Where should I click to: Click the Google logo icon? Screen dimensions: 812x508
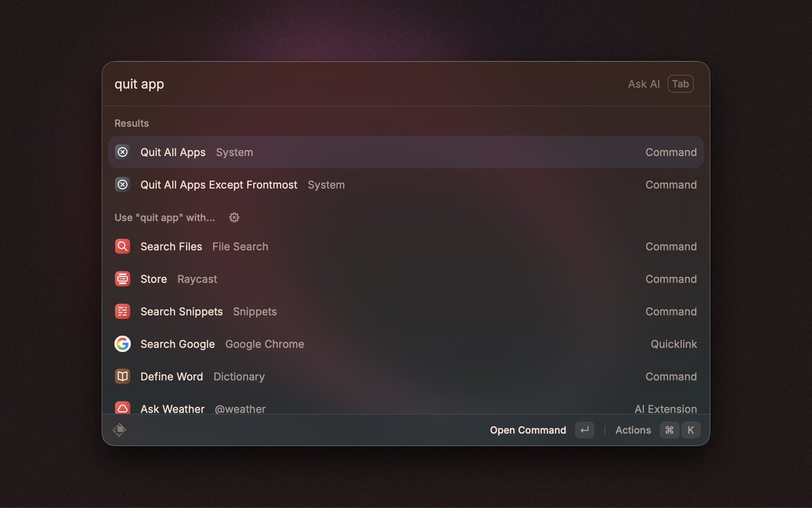click(x=122, y=344)
